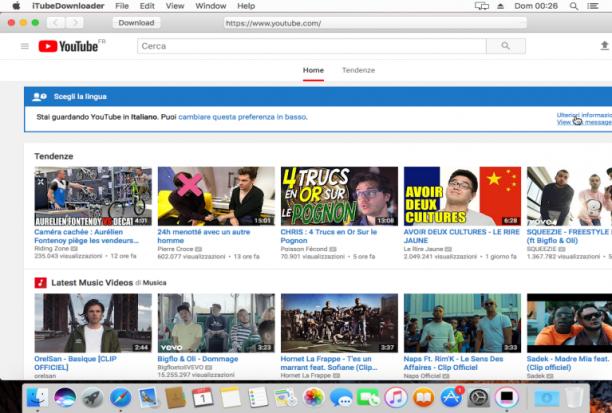Open iTubeDownloader icon in the Dock
The width and height of the screenshot is (612, 413).
coord(507,397)
